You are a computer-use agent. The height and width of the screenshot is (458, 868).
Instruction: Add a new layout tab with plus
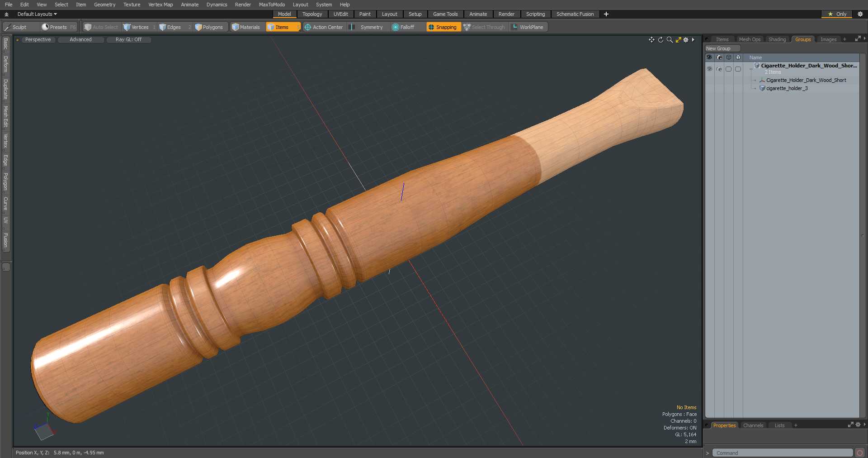coord(606,14)
